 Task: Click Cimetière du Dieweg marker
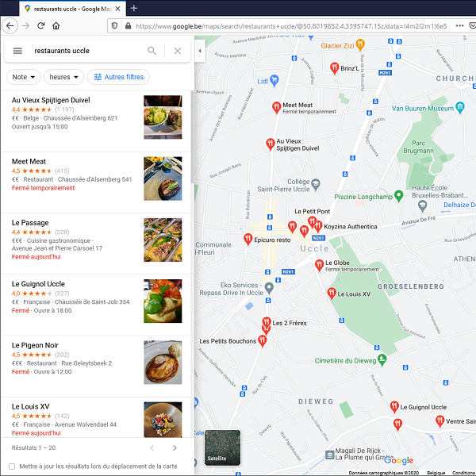382,359
